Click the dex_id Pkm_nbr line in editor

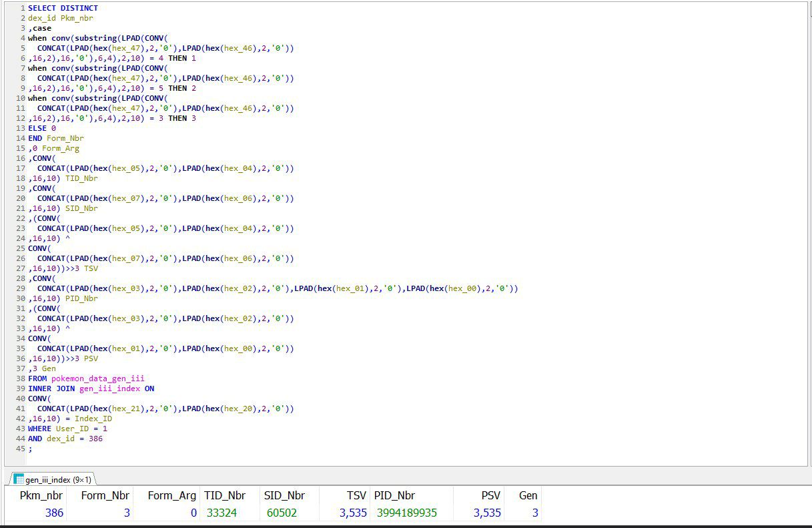click(61, 18)
